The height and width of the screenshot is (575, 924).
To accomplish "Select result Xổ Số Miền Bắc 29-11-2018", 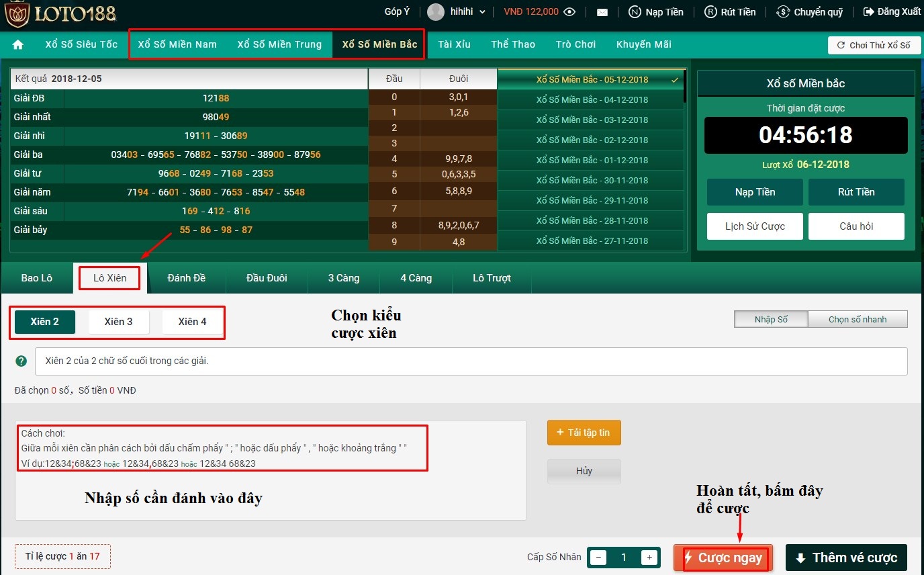I will pos(591,200).
